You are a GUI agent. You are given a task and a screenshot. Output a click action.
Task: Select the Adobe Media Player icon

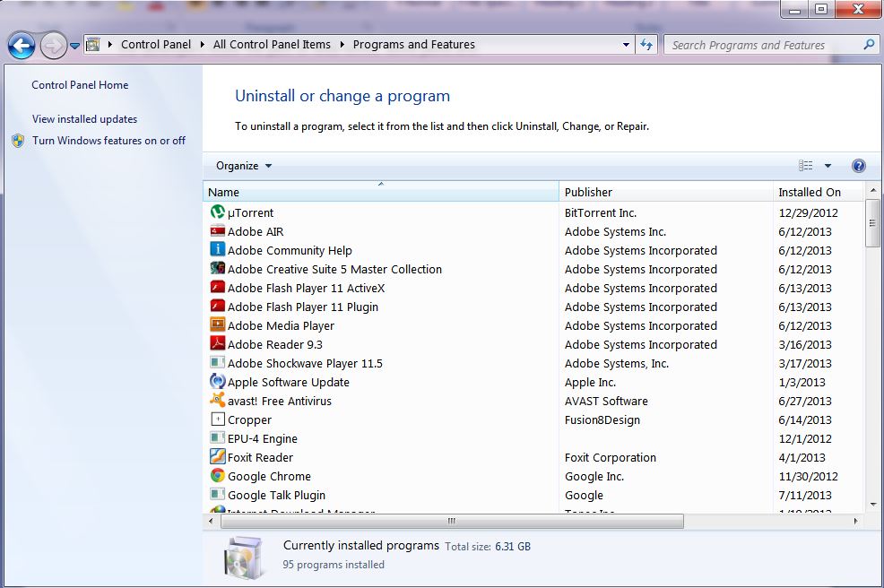click(218, 324)
